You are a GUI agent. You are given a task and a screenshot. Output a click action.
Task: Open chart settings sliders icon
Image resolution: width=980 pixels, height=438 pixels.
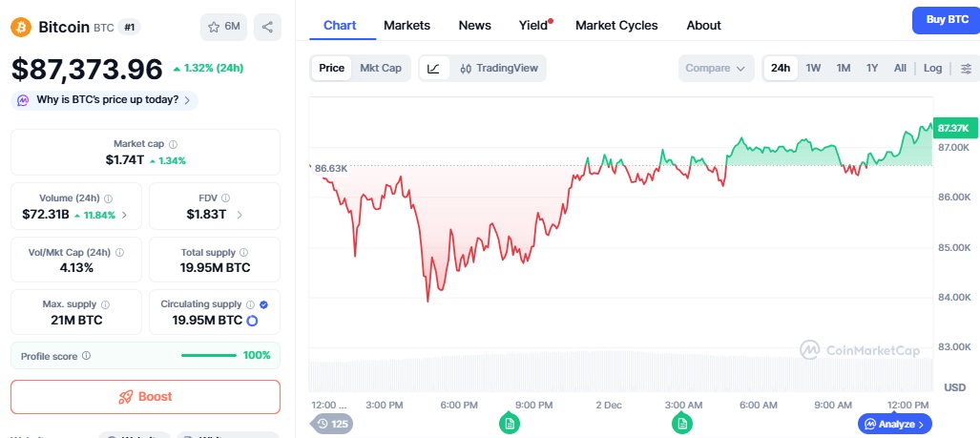click(x=967, y=68)
